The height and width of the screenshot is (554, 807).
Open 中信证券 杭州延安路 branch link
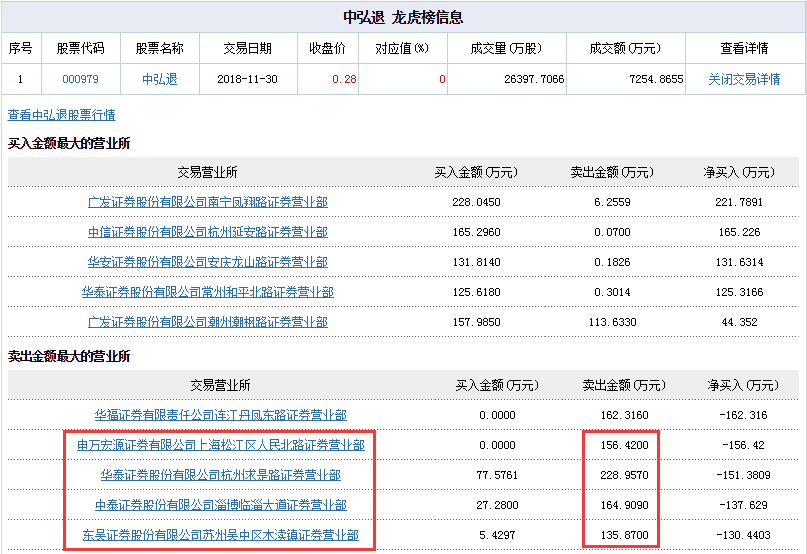click(207, 232)
